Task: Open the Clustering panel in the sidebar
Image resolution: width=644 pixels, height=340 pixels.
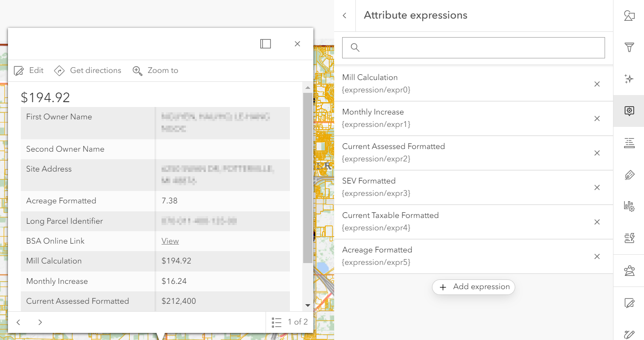Action: pyautogui.click(x=629, y=270)
